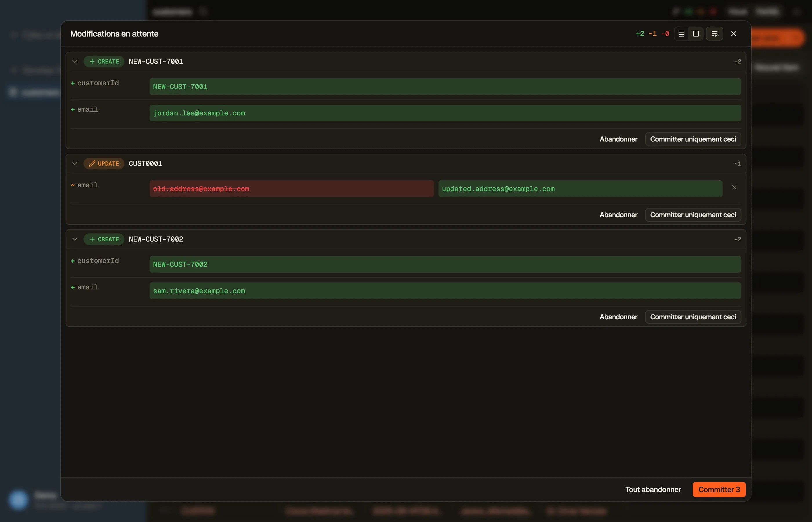Click the CREATE badge for NEW-CUST-7001

click(x=104, y=61)
